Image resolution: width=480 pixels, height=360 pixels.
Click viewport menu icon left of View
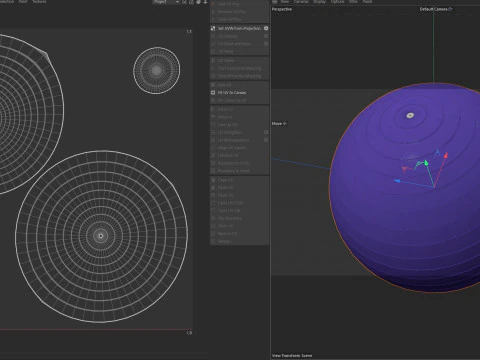tap(275, 2)
